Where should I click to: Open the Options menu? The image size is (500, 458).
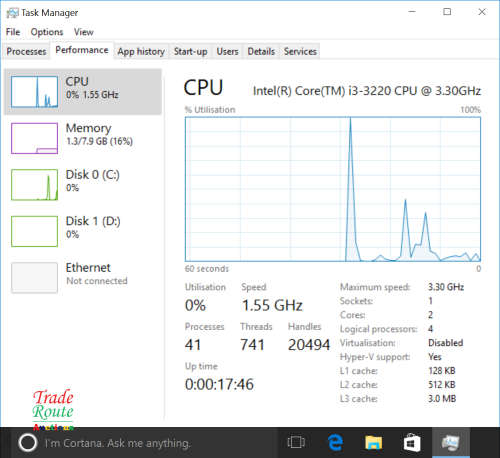(47, 32)
